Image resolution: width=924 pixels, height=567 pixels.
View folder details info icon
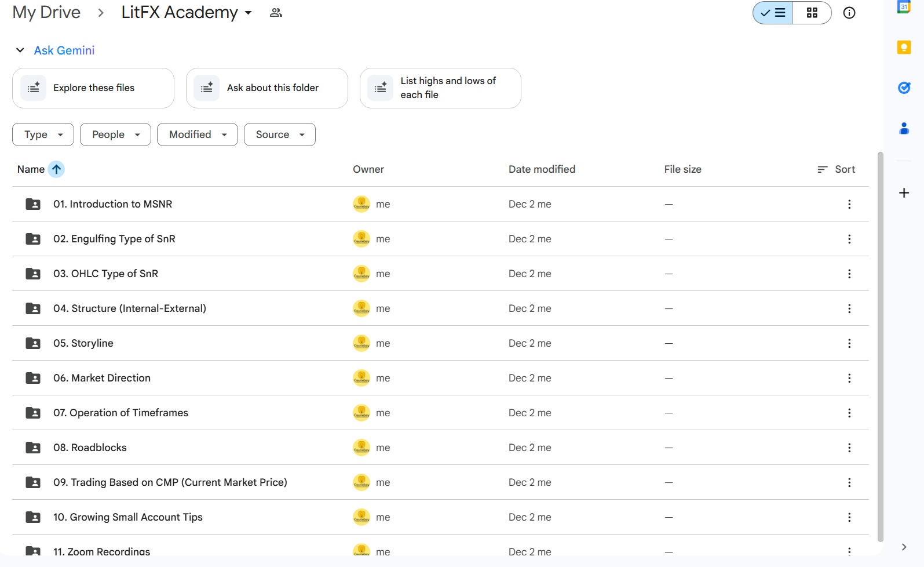coord(849,13)
